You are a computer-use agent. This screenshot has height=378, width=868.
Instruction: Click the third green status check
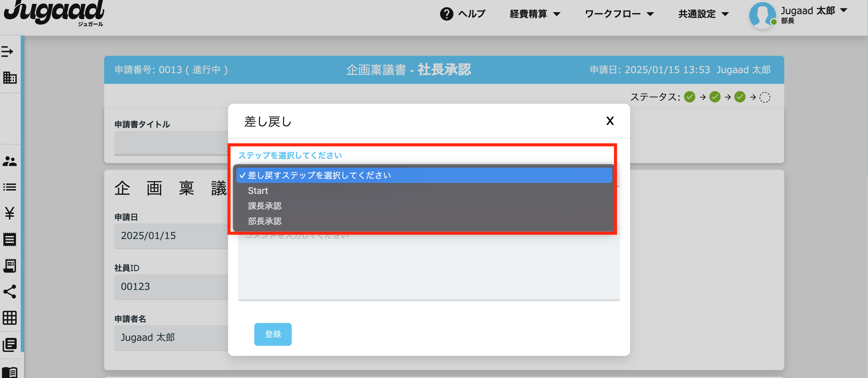coord(740,97)
